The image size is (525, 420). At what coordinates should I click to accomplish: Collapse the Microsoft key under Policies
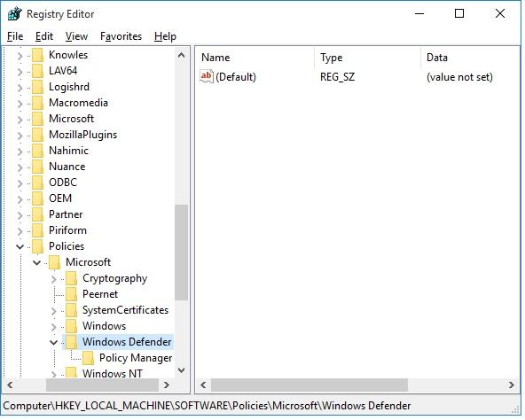37,262
